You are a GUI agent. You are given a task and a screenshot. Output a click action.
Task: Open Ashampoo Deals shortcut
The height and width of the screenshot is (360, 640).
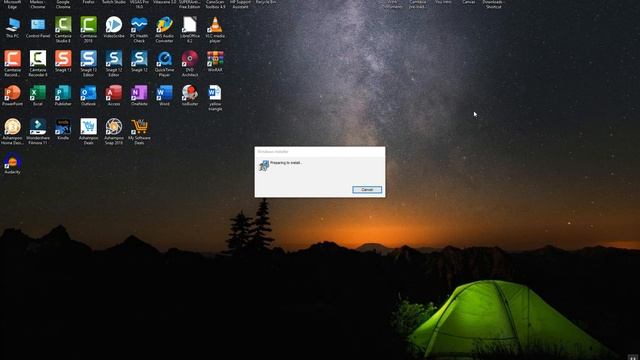coord(89,131)
